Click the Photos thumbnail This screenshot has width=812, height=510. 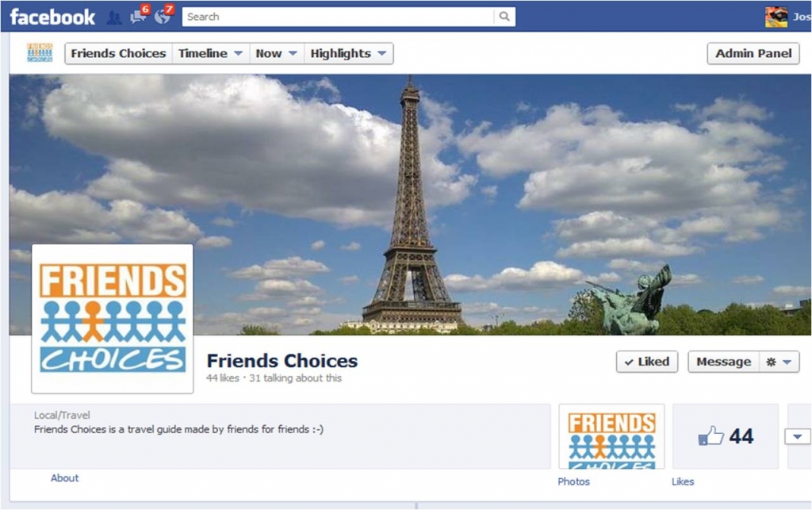pos(611,436)
